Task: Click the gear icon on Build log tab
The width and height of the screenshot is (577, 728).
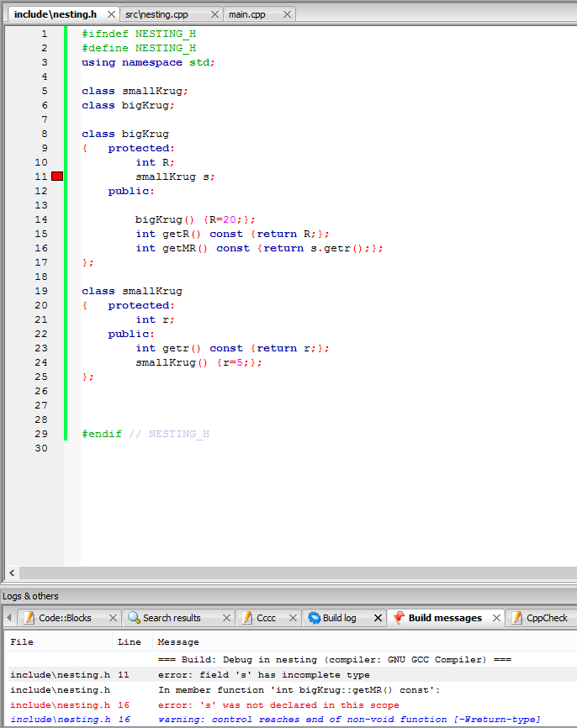Action: (x=315, y=618)
